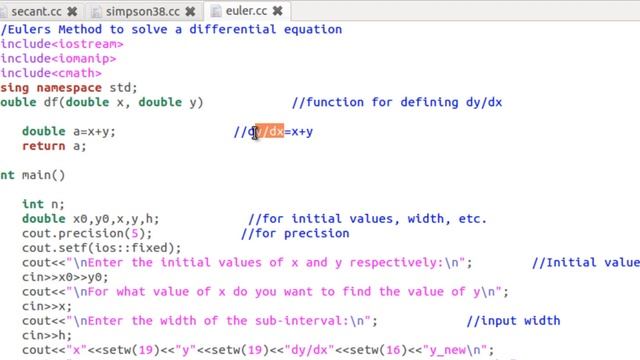Viewport: 640px width, 360px height.
Task: Close the secant.cc tab
Action: [x=72, y=11]
